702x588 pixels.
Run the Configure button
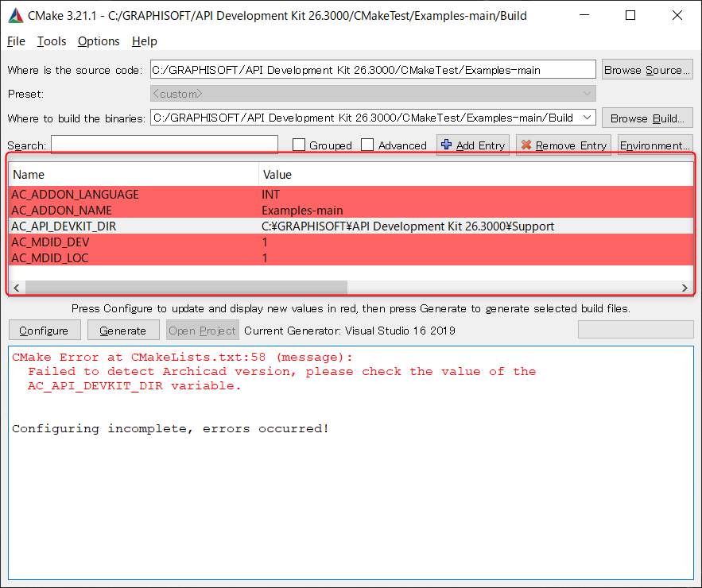pos(45,331)
